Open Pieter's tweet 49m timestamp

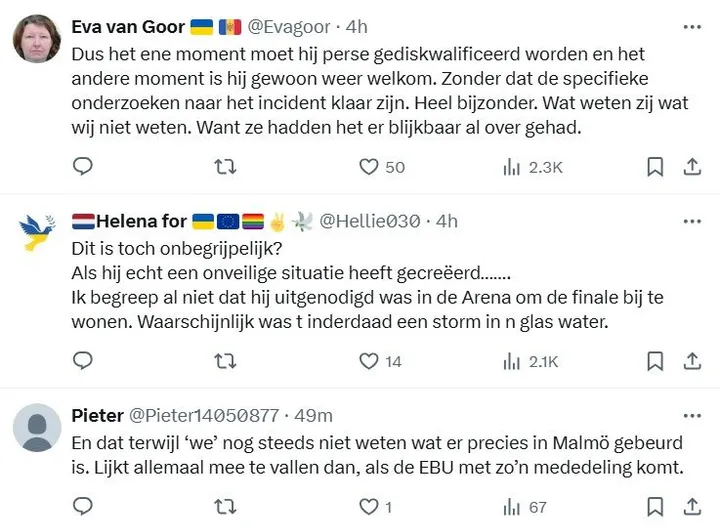(x=314, y=415)
